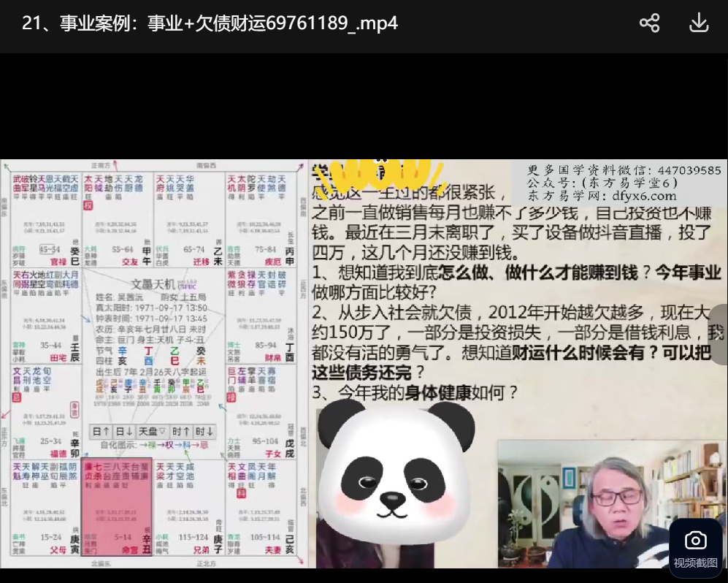The image size is (728, 583).
Task: Click the 时↑ hour-forward button
Action: 181,431
